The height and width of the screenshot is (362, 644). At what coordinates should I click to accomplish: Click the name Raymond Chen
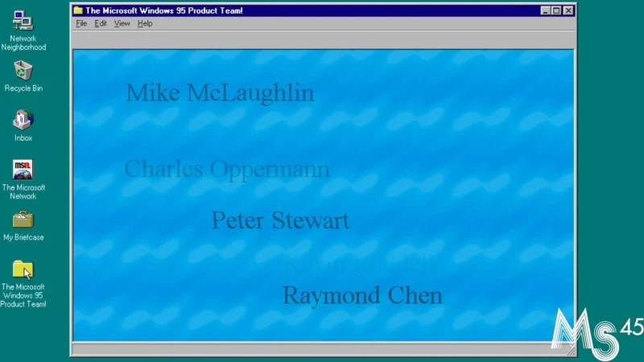pos(363,295)
